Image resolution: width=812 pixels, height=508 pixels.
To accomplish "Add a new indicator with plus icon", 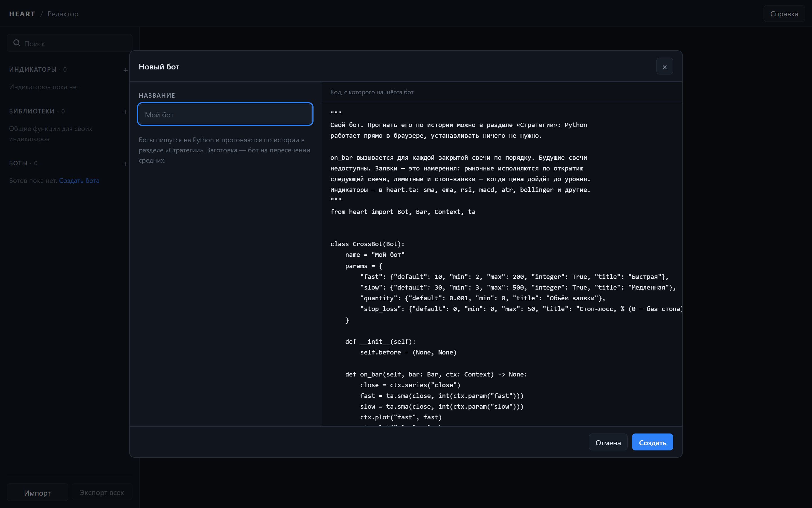I will [125, 70].
